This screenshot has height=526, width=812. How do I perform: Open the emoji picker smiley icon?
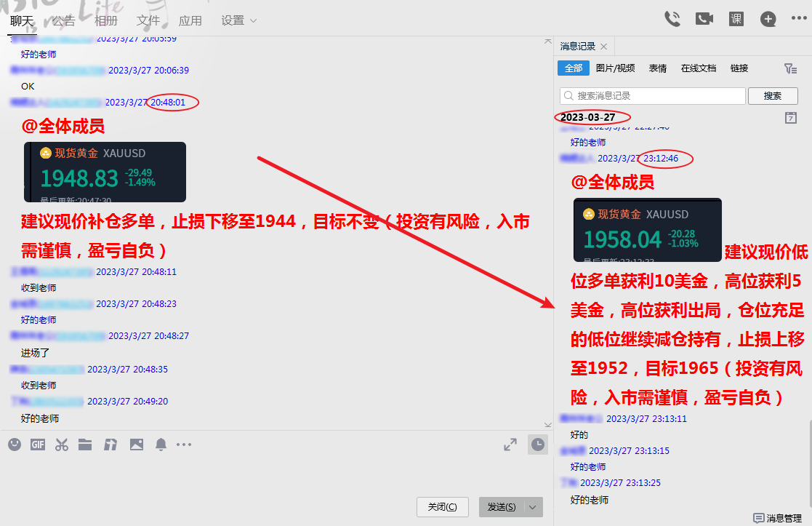pyautogui.click(x=15, y=444)
